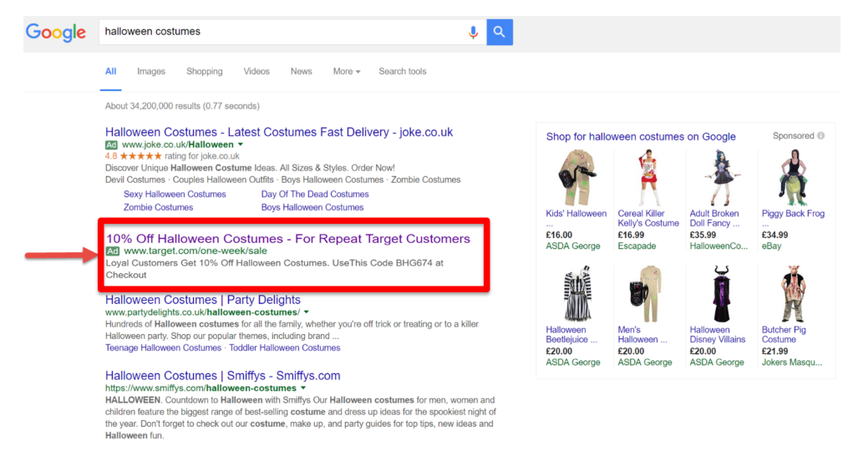Expand the More dropdown menu
868x456 pixels.
tap(347, 71)
